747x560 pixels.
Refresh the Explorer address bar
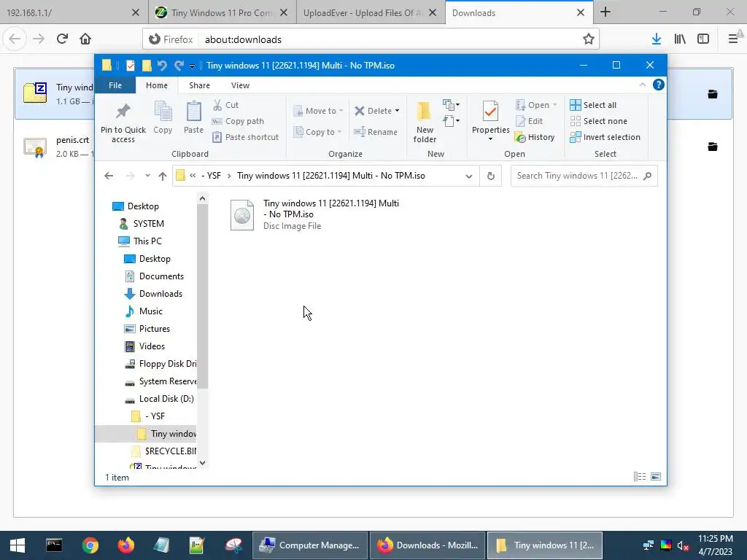pos(491,176)
